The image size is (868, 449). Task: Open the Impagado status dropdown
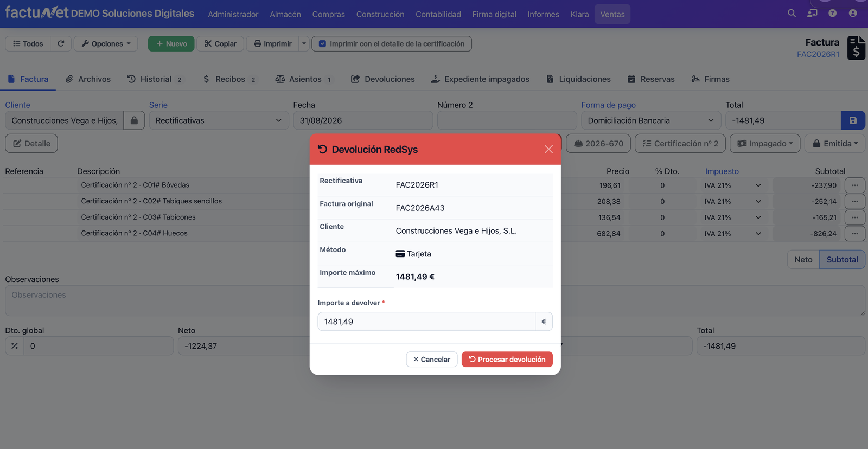point(765,144)
